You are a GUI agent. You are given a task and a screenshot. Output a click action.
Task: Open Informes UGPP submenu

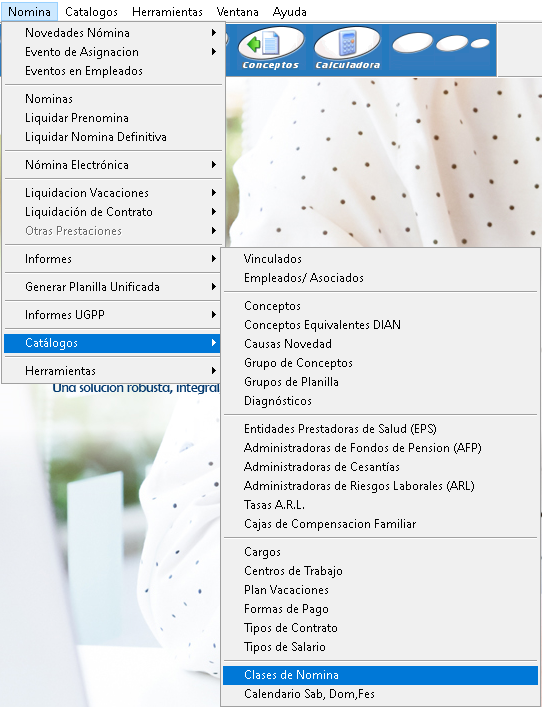coord(113,315)
